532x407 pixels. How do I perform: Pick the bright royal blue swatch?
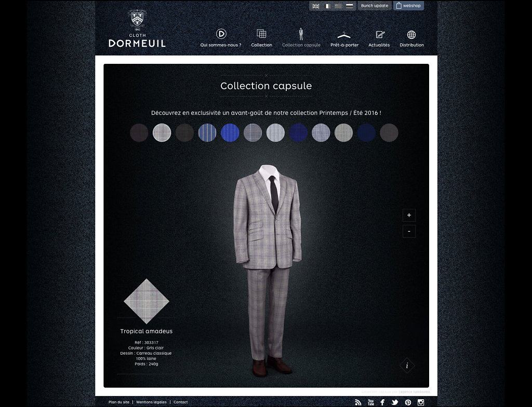[230, 132]
